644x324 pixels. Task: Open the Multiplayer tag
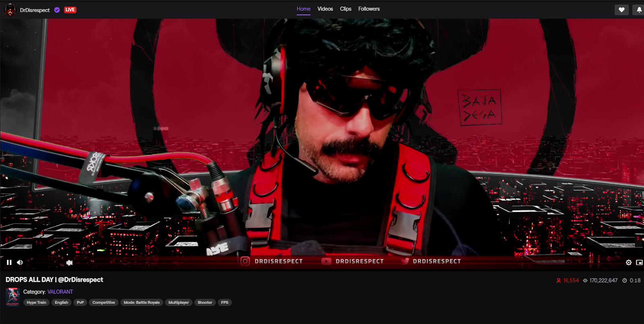(x=179, y=302)
